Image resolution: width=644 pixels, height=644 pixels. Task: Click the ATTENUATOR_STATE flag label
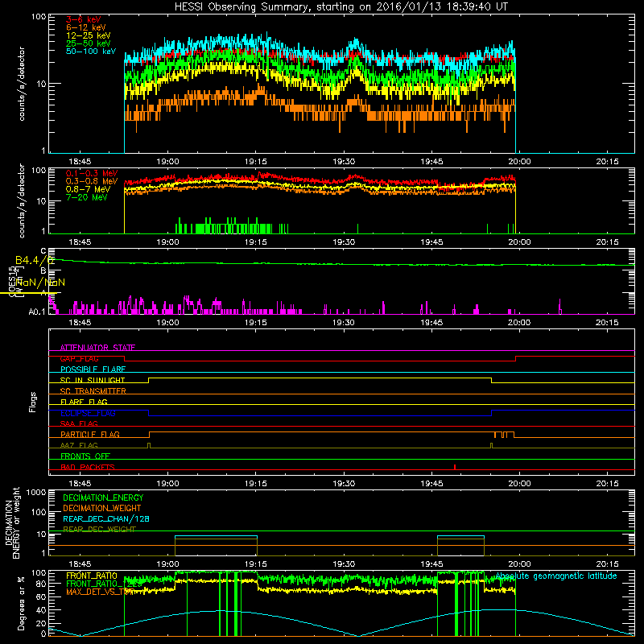(97, 348)
